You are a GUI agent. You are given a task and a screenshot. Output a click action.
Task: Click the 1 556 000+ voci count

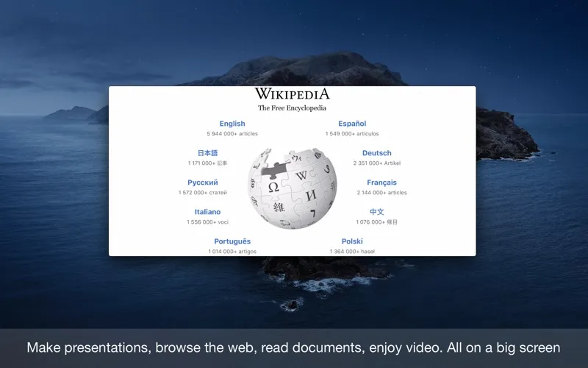[x=208, y=222]
